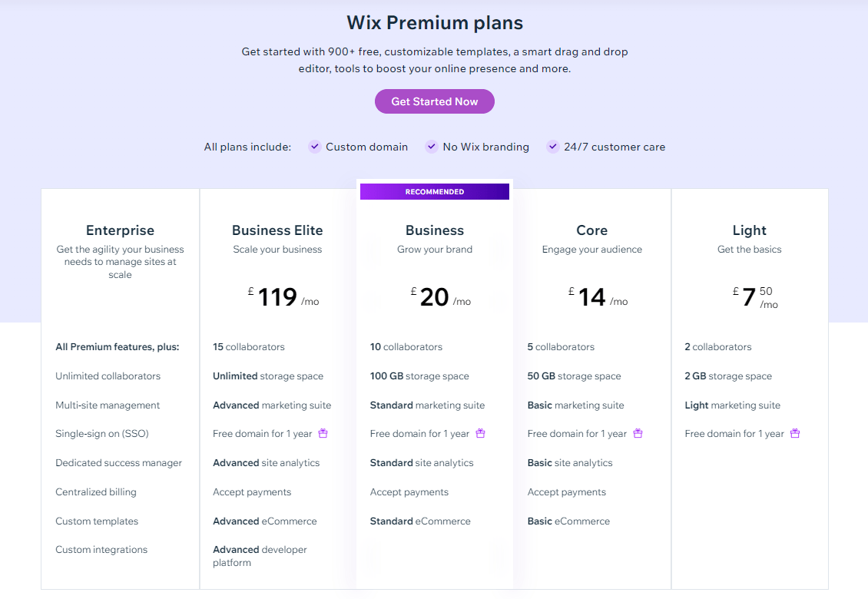The width and height of the screenshot is (868, 599).
Task: Click the gift icon beside Business Elite's free domain
Action: click(323, 433)
